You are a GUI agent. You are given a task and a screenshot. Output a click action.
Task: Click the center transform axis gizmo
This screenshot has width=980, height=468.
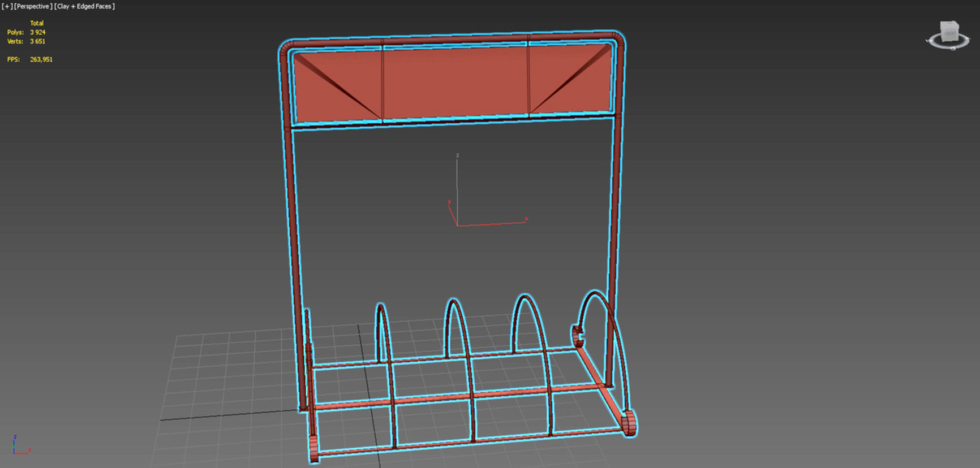point(487,191)
